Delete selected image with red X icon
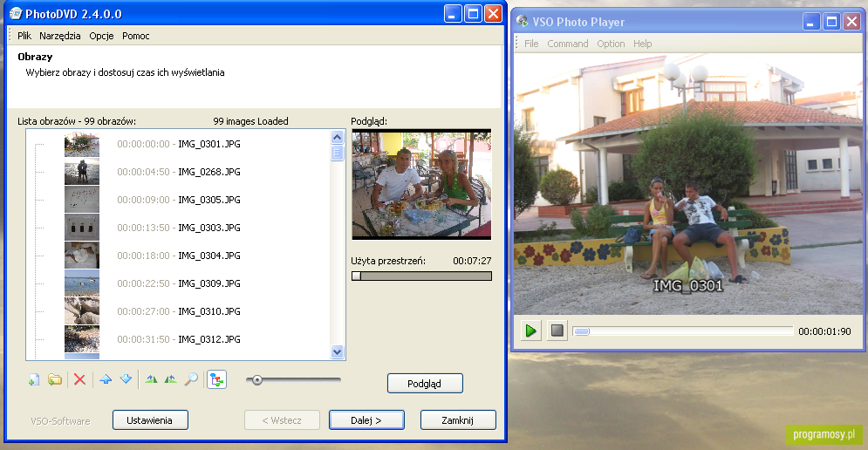868x450 pixels. point(79,379)
